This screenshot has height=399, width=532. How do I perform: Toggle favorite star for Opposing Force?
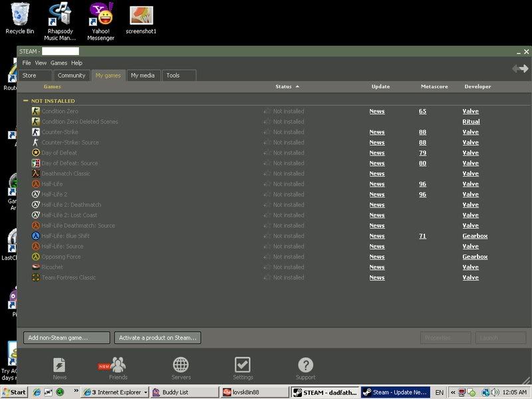point(267,257)
